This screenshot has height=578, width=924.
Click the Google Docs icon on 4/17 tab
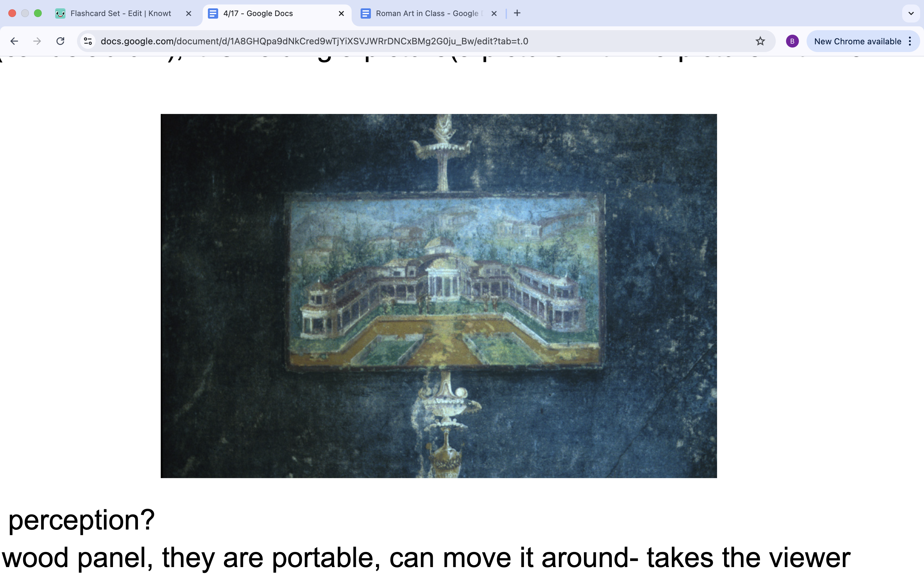[213, 14]
